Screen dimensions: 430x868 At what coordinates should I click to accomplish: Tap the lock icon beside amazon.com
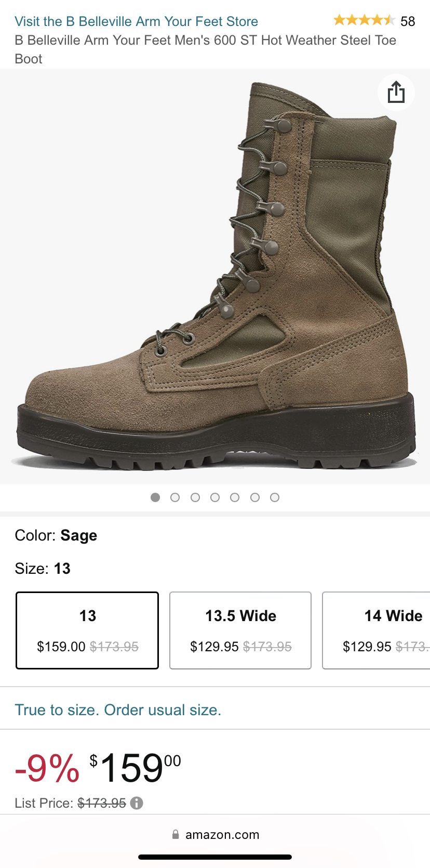176,835
